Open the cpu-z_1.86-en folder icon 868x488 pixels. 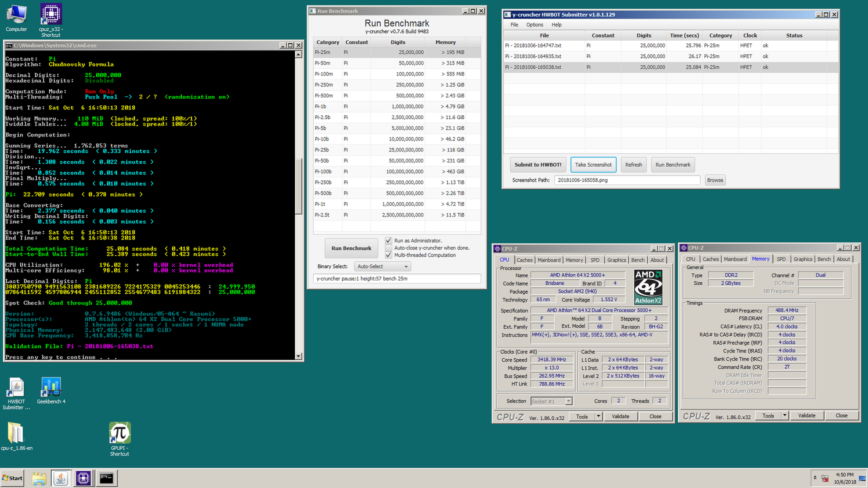tap(16, 436)
